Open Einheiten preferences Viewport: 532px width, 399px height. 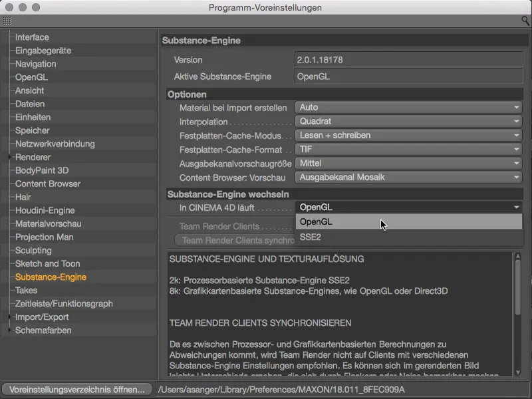pyautogui.click(x=33, y=117)
